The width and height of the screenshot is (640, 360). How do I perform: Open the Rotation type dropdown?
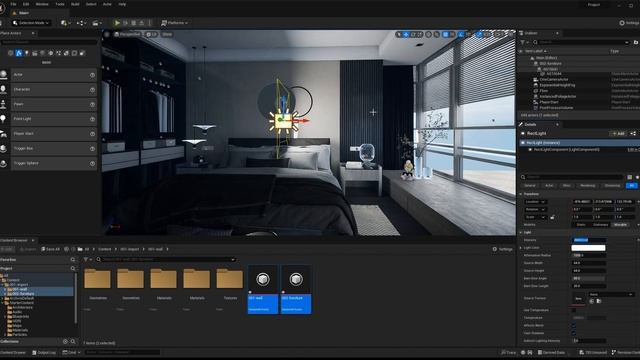point(535,209)
